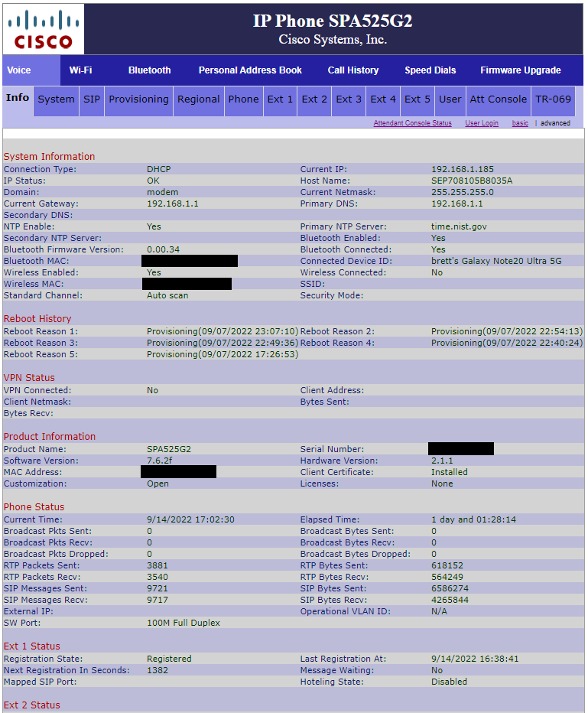Image resolution: width=588 pixels, height=713 pixels.
Task: Click the Ext 1 Status heading
Action: pyautogui.click(x=32, y=646)
